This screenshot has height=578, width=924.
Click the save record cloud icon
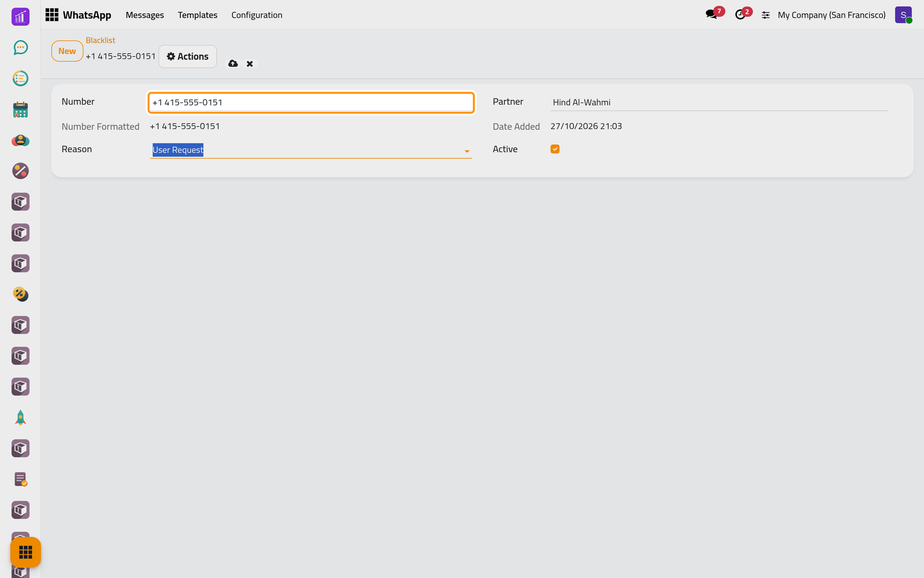point(233,64)
